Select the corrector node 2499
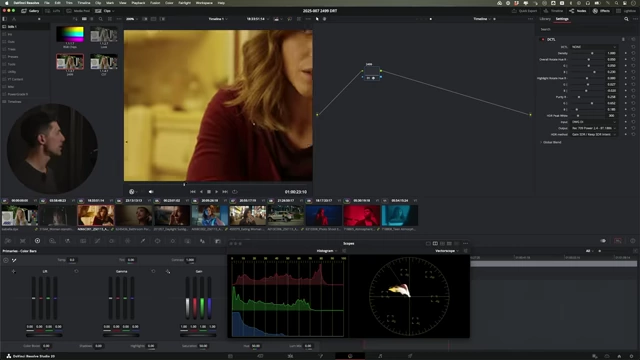The width and height of the screenshot is (640, 360). (371, 73)
